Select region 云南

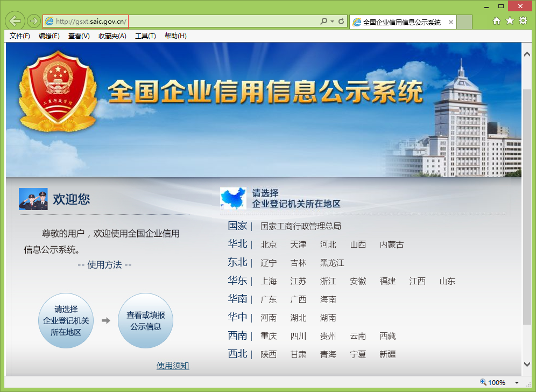click(x=358, y=336)
